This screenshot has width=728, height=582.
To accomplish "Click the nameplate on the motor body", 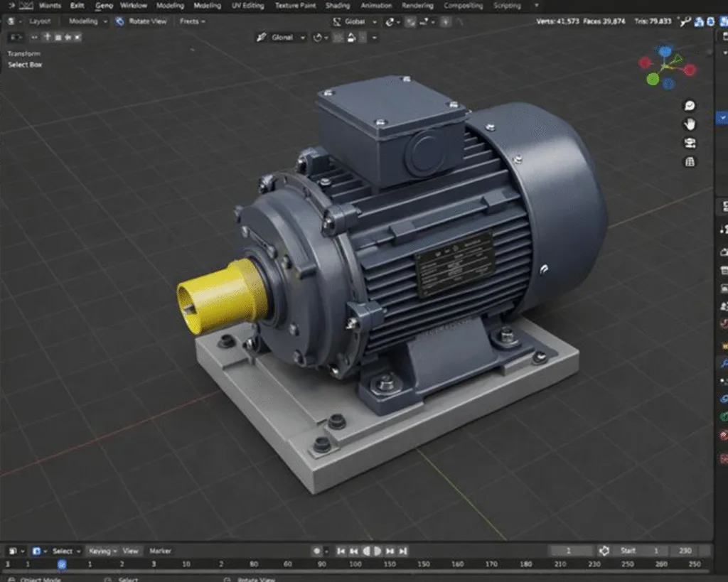I will [x=455, y=264].
